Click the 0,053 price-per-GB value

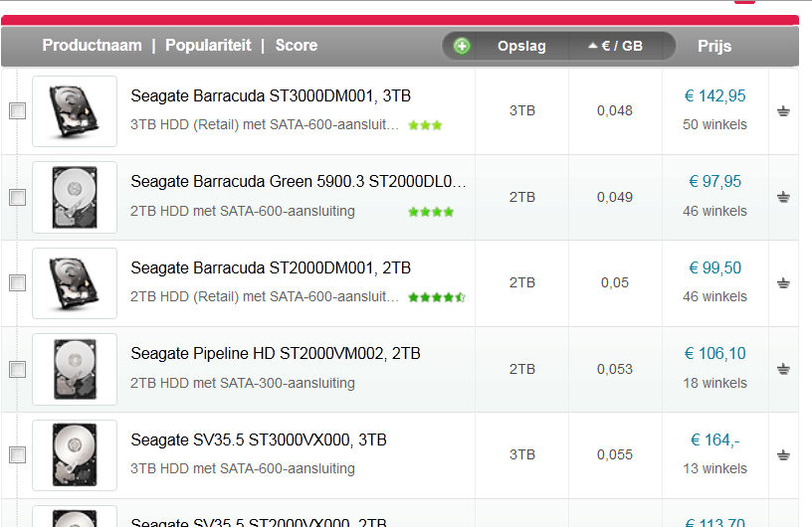(x=615, y=369)
